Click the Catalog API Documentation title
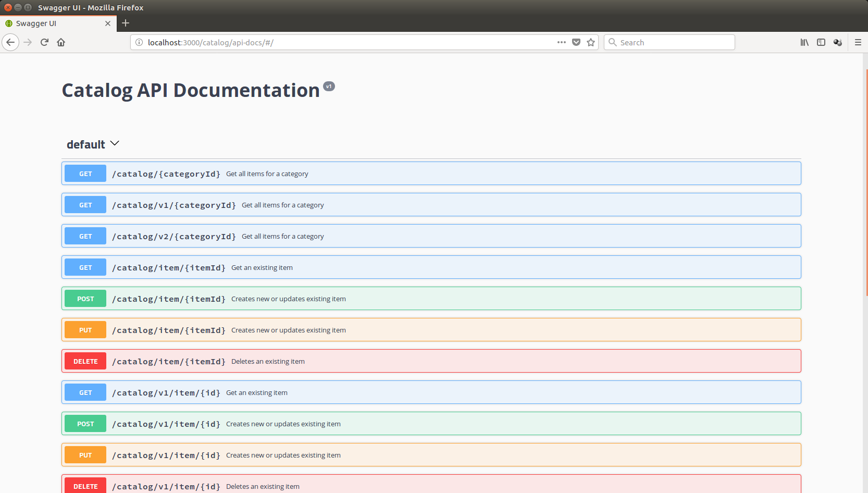 [191, 90]
